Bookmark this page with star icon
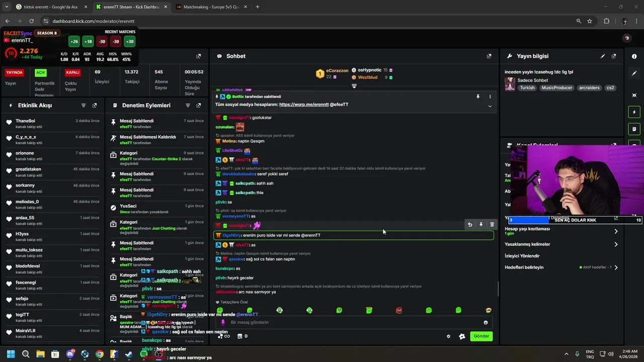644x362 pixels. (590, 21)
